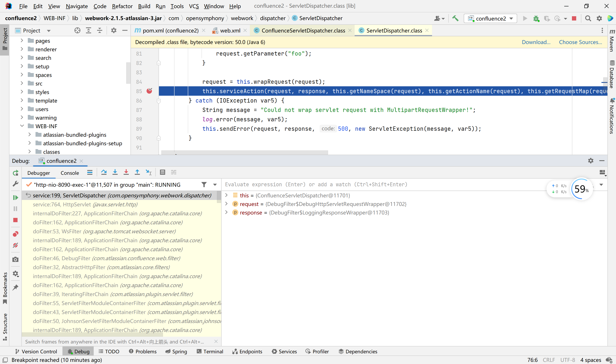This screenshot has width=616, height=364.
Task: Switch to ConfluenceServletDispatcher.class tab
Action: pos(303,30)
